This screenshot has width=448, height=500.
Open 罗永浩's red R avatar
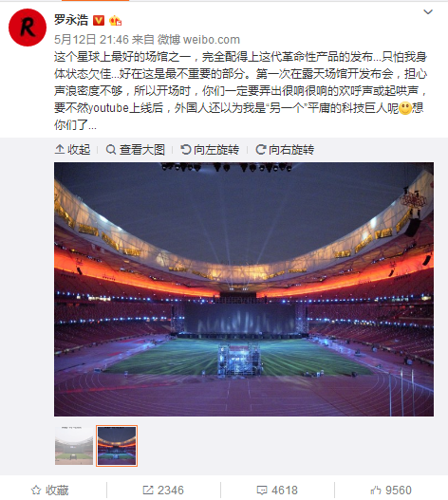(x=28, y=28)
